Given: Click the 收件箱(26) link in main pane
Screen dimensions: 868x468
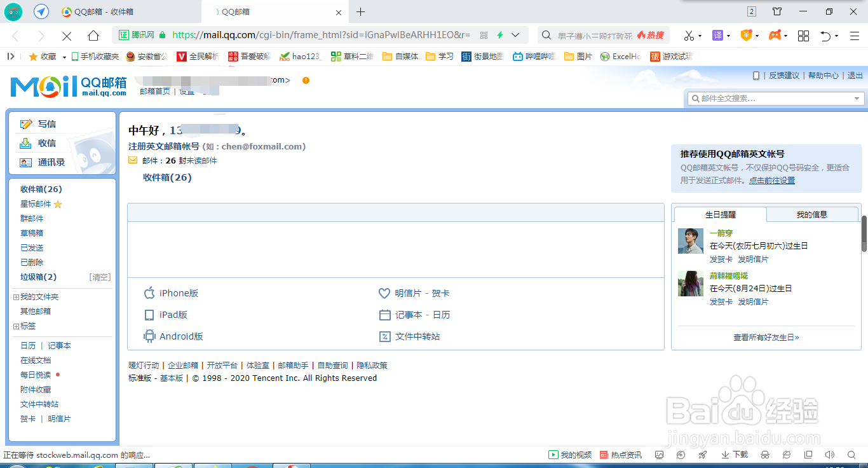Looking at the screenshot, I should pos(167,177).
